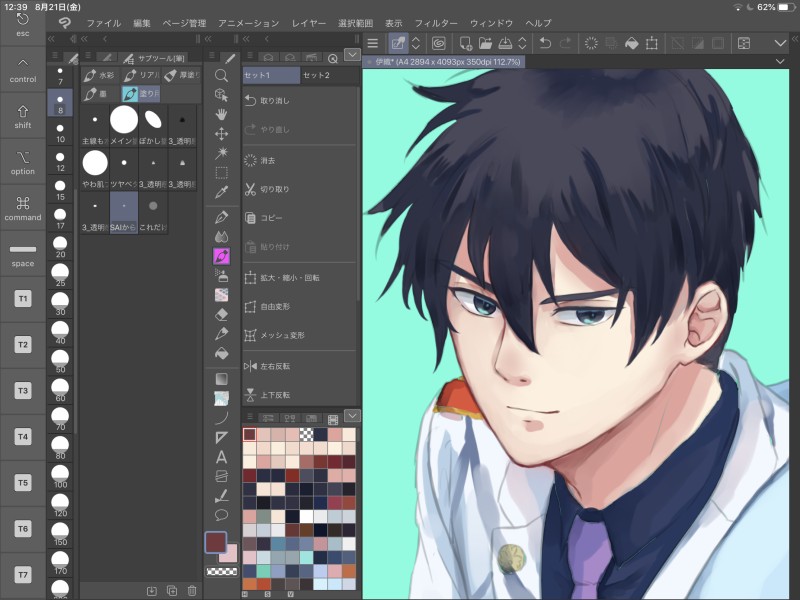
Task: Open color set panel dropdown arrow
Action: (x=352, y=416)
